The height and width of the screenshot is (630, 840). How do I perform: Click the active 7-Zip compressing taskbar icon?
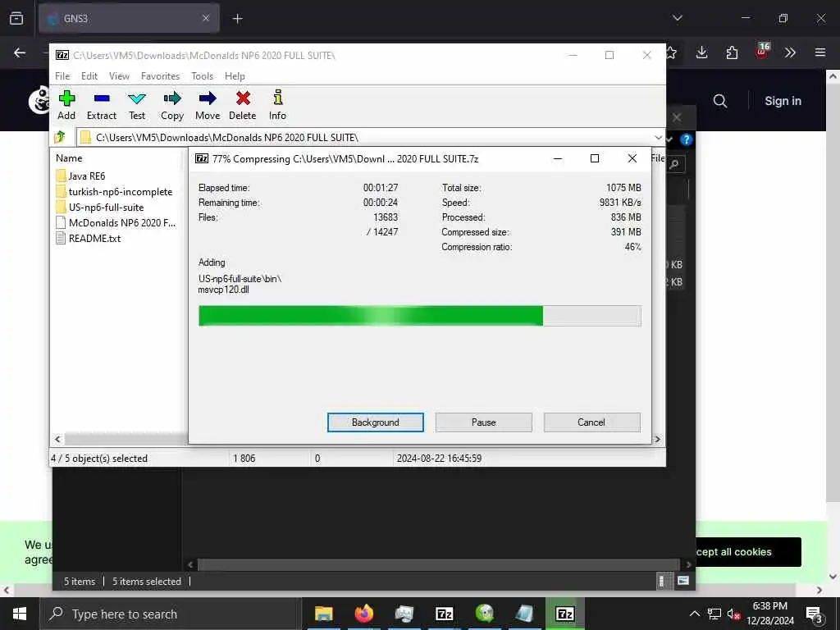564,614
